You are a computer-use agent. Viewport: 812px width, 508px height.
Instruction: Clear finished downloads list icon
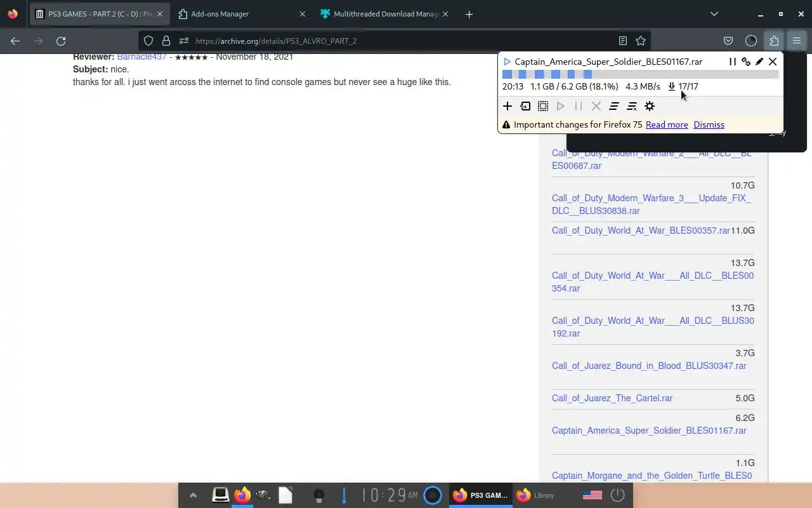point(632,106)
